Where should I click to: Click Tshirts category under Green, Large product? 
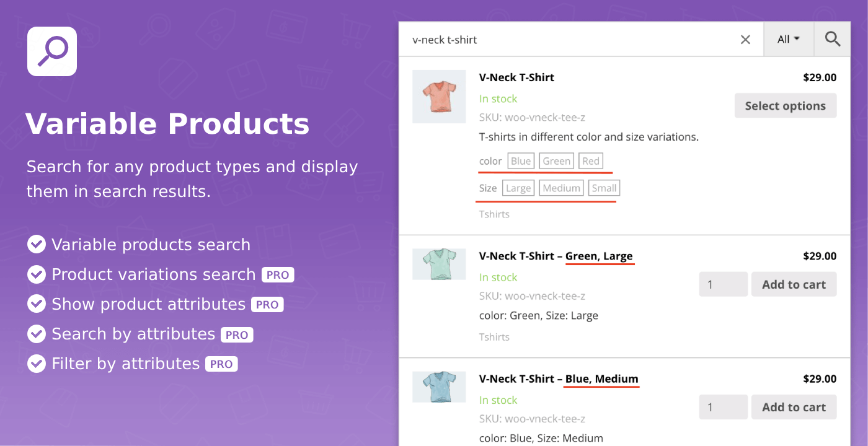(494, 337)
